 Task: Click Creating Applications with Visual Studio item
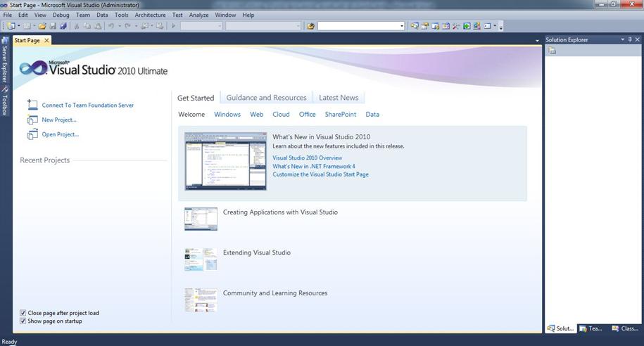(280, 212)
